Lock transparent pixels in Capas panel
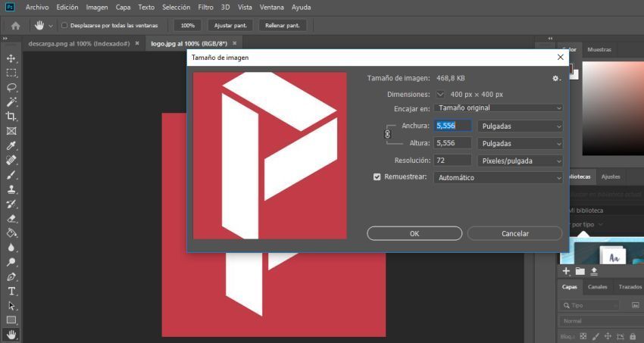The image size is (644, 343). point(583,336)
